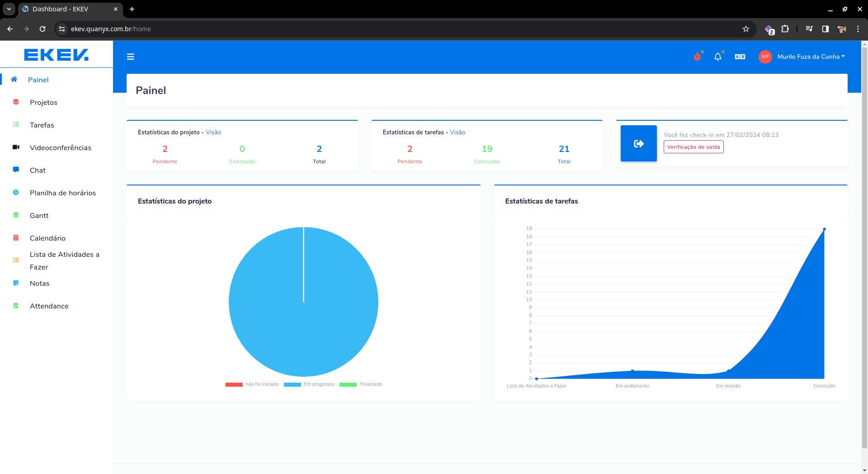Click 'Verificação de saída' button

pyautogui.click(x=693, y=147)
